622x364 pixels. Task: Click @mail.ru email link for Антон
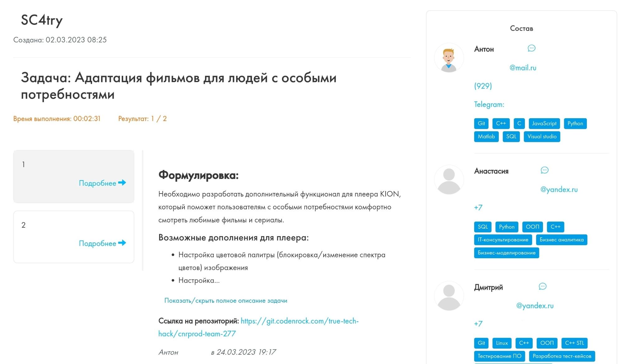pyautogui.click(x=522, y=68)
